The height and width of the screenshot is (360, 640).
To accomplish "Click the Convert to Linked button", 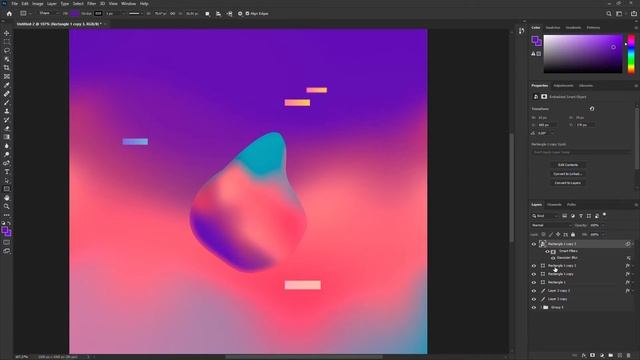I will tap(568, 174).
